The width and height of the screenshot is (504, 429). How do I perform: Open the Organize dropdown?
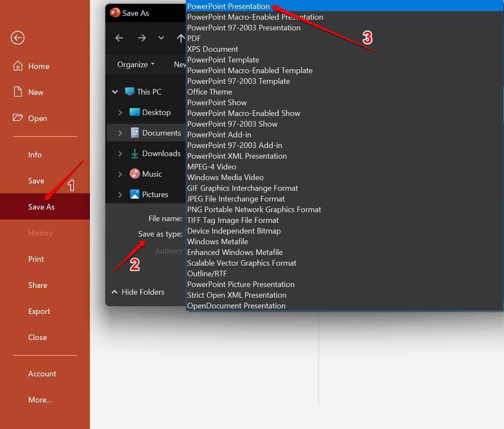pyautogui.click(x=135, y=64)
